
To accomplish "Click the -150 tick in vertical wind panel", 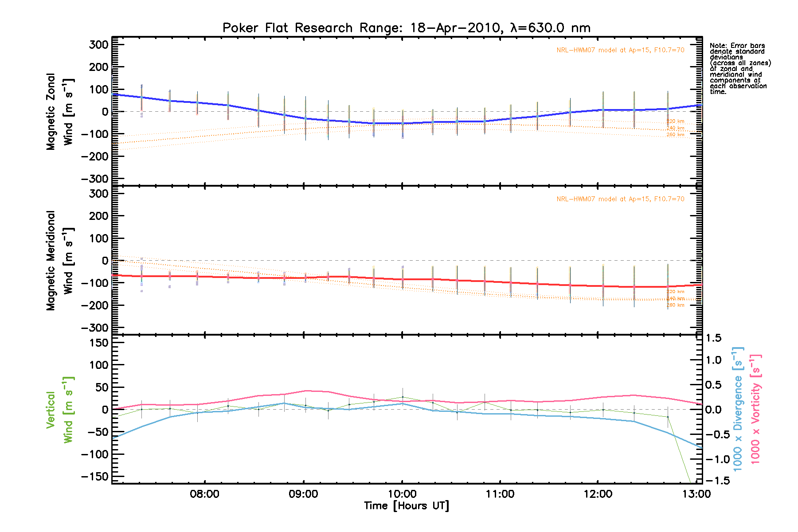I will (94, 477).
